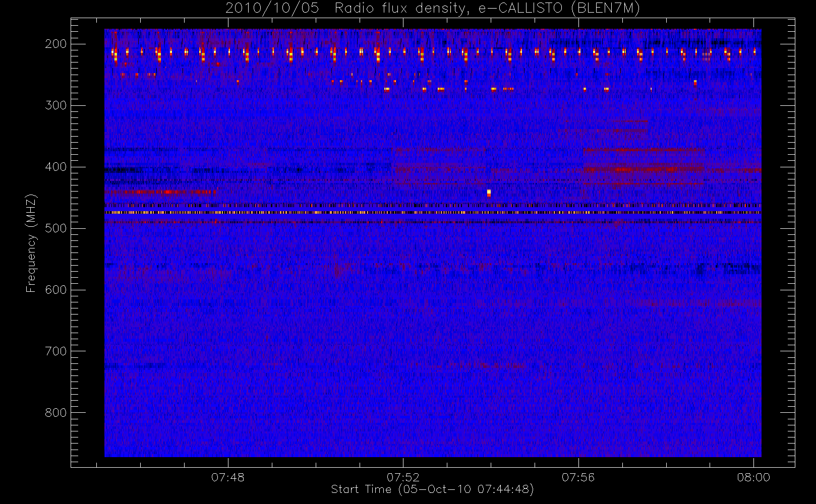Click the 200 frequency tick label
This screenshot has width=816, height=504.
(56, 44)
